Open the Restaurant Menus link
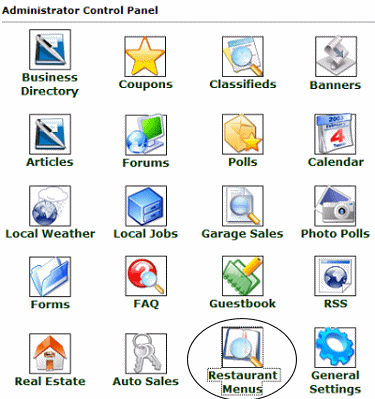The width and height of the screenshot is (375, 399). click(x=243, y=382)
